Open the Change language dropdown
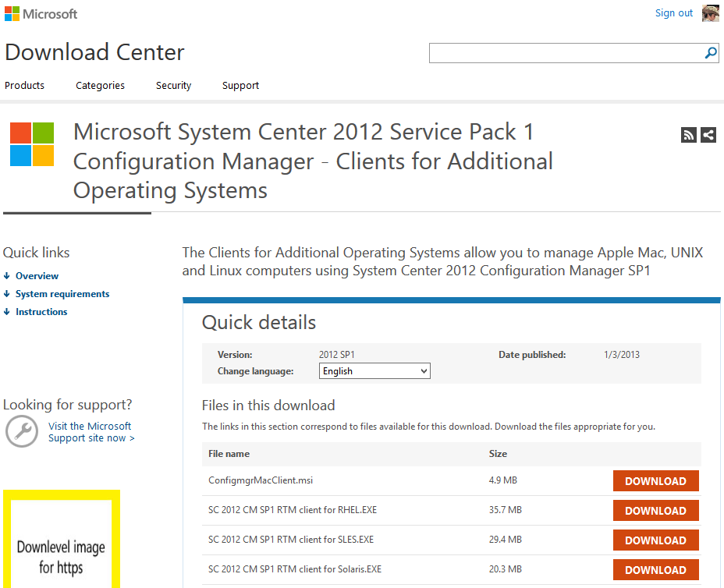 [374, 371]
